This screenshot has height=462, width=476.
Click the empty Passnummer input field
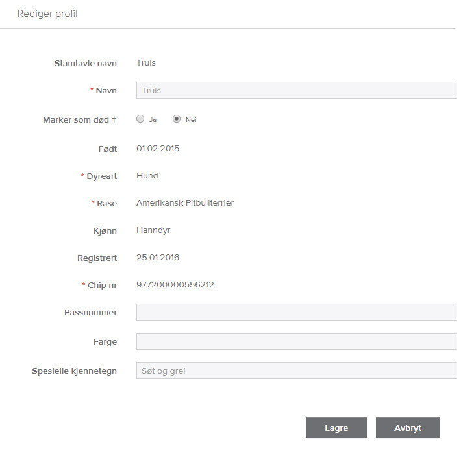(x=296, y=312)
